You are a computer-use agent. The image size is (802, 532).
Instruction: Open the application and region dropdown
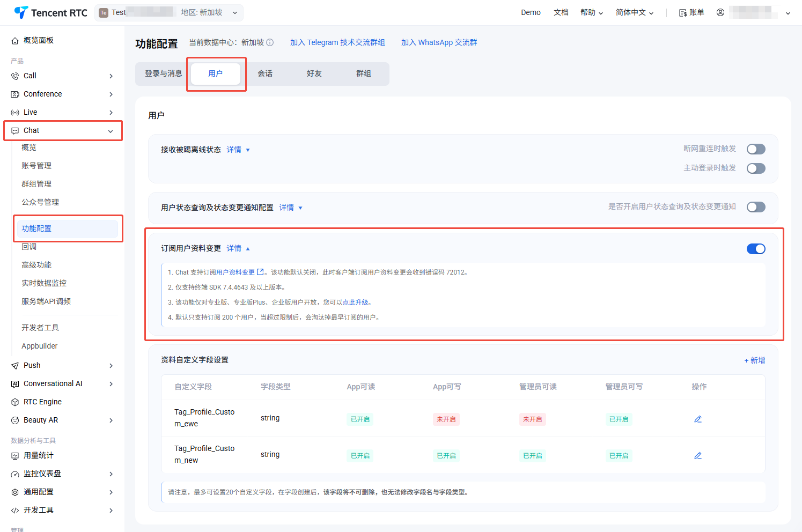(x=169, y=13)
